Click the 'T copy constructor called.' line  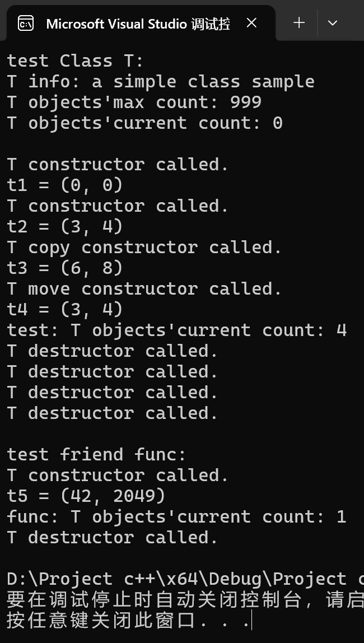coord(144,247)
